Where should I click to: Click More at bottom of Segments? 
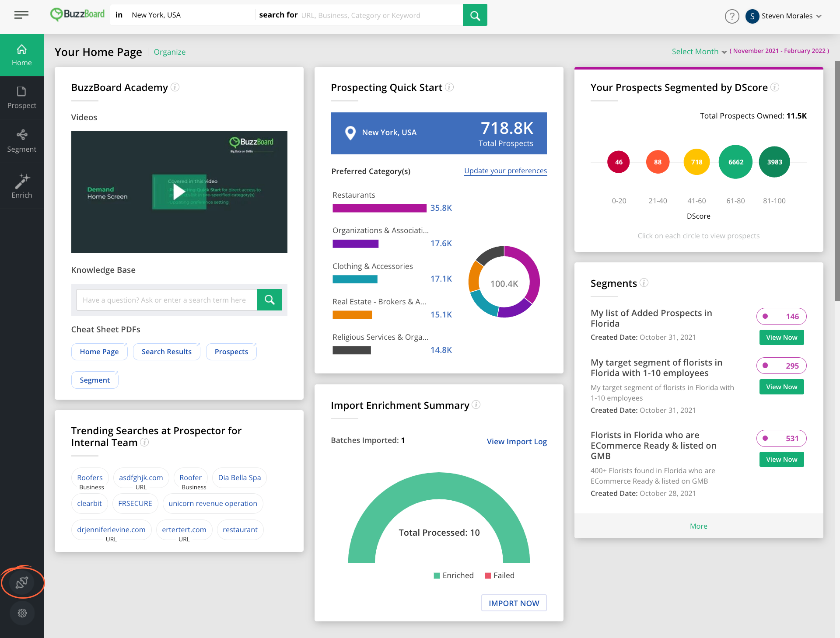click(x=698, y=526)
